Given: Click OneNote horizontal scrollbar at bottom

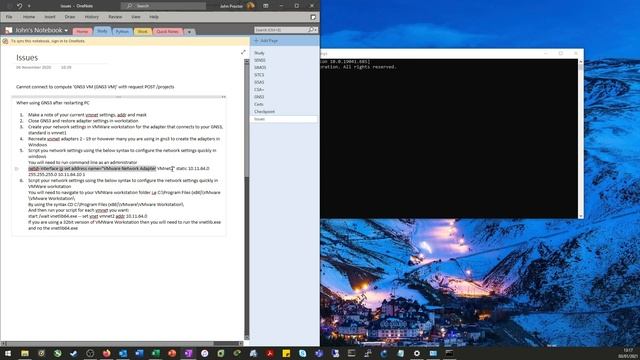Looking at the screenshot, I should [122, 343].
